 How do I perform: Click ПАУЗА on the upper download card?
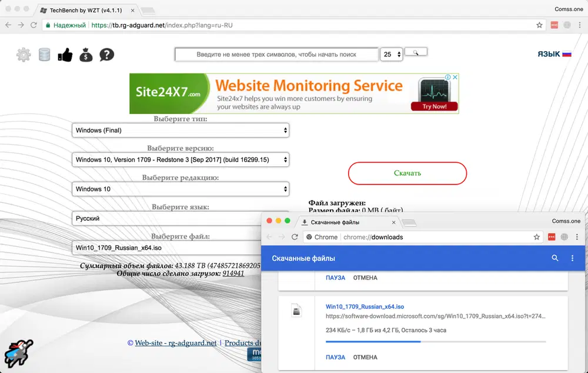pyautogui.click(x=335, y=278)
